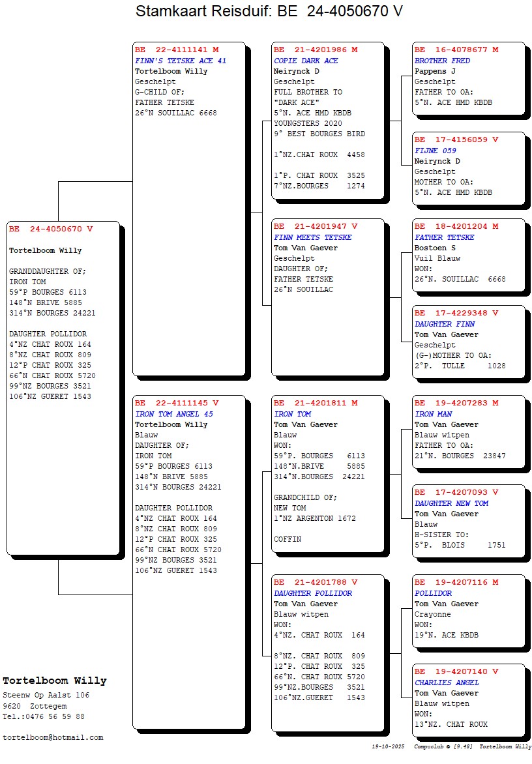Viewport: 532px width, 764px height.
Task: Click the CHARLIES ANGEL pigeon name
Action: (447, 683)
